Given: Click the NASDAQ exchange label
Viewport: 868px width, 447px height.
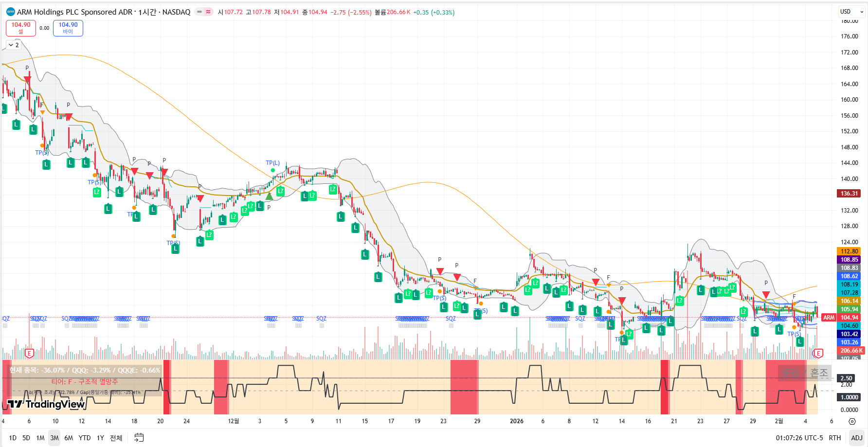Looking at the screenshot, I should [176, 12].
